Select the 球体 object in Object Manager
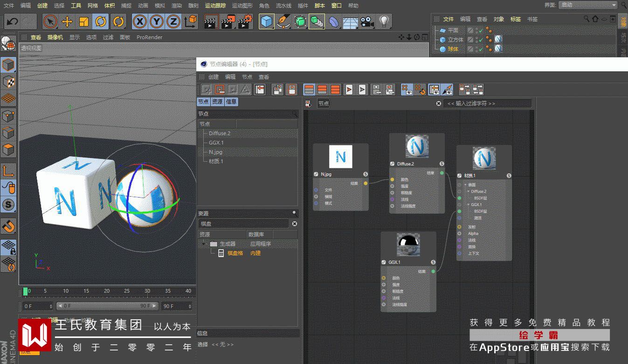 453,49
